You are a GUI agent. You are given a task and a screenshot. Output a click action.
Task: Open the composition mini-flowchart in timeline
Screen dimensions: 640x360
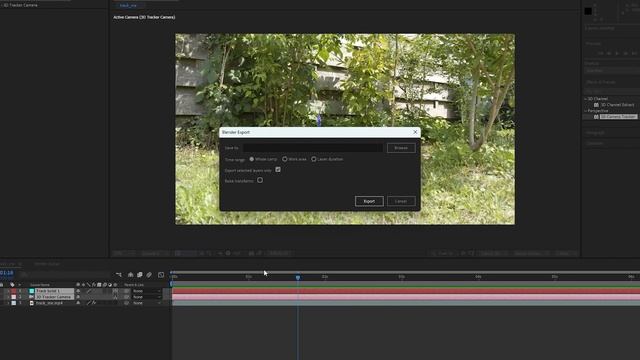coord(119,275)
